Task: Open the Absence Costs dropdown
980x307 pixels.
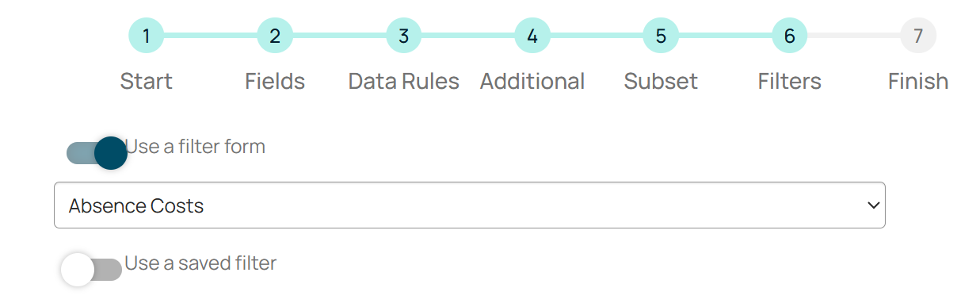Action: [x=469, y=205]
